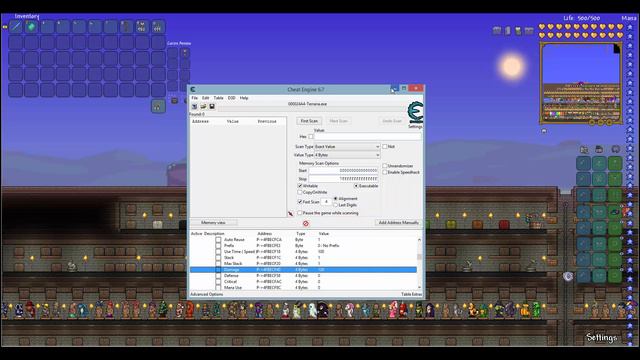Click Add Address Manually
The image size is (640, 360).
click(398, 223)
